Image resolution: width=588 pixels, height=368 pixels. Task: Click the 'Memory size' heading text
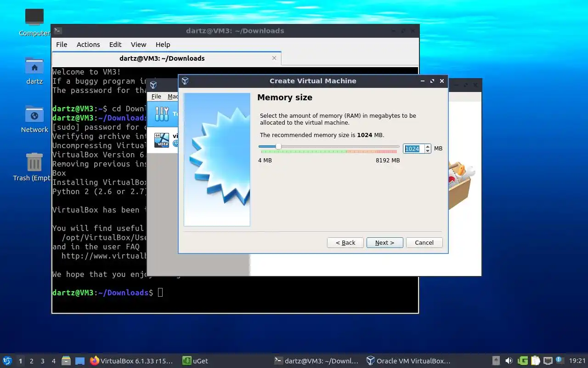[x=285, y=98]
